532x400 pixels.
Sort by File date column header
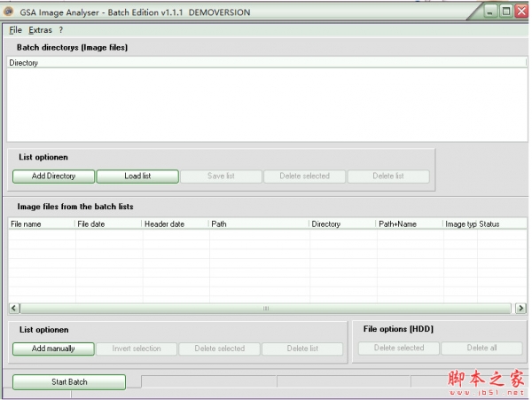108,224
